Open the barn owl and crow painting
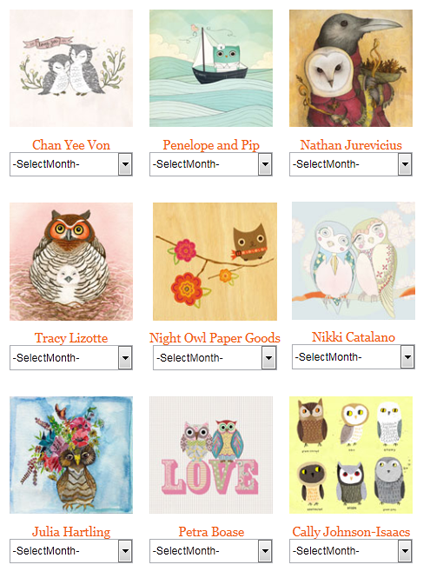430x578 pixels. (351, 68)
